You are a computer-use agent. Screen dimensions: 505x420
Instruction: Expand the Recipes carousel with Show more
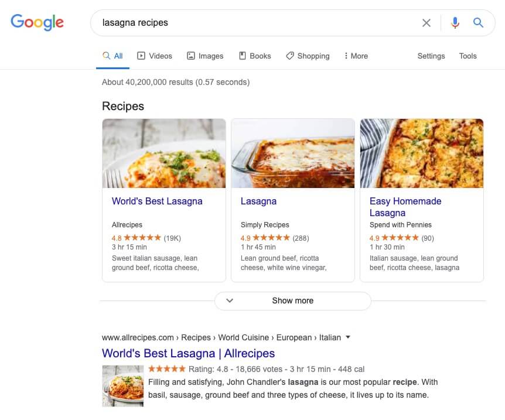pos(292,301)
